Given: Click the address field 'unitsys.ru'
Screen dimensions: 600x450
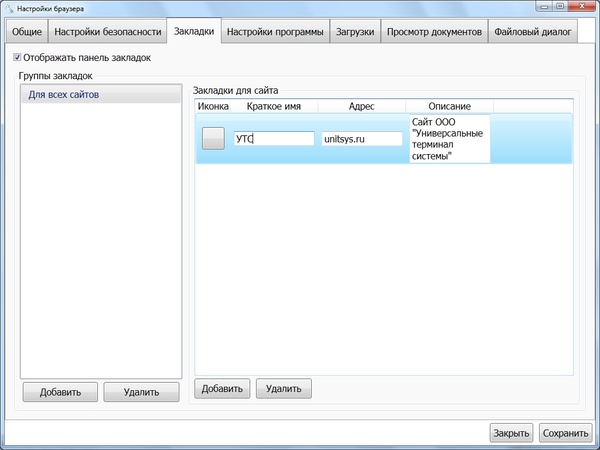Looking at the screenshot, I should click(x=362, y=139).
